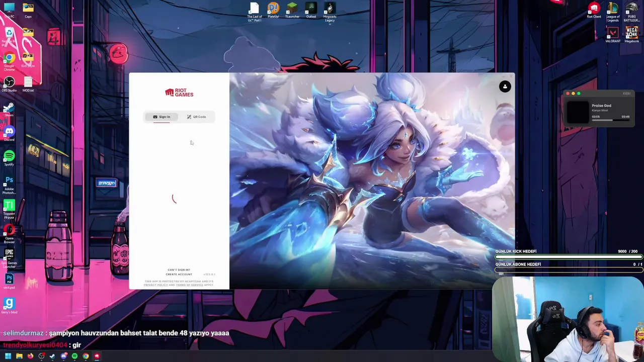
Task: Open the Epic Games Launcher shortcut
Action: click(9, 257)
